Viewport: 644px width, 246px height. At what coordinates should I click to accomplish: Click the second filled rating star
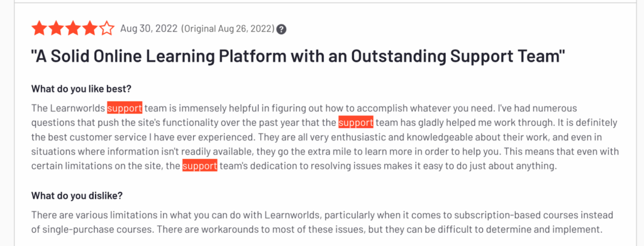point(56,29)
